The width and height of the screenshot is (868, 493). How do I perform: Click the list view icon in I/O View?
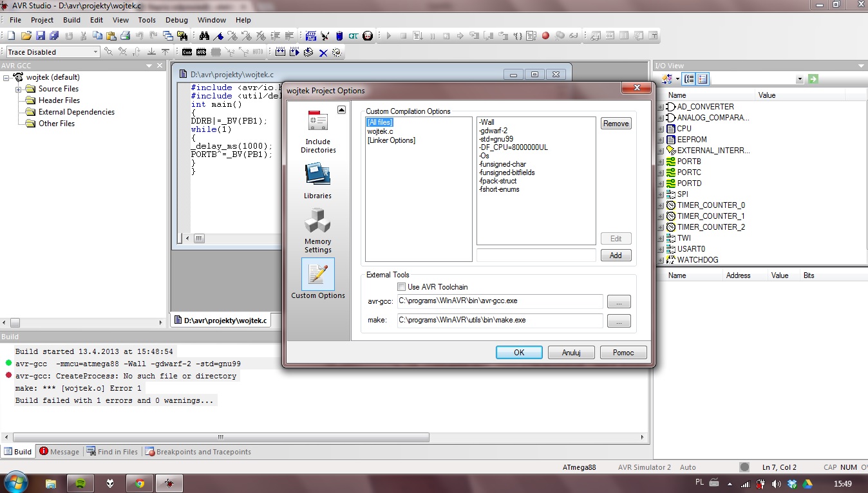coord(702,79)
